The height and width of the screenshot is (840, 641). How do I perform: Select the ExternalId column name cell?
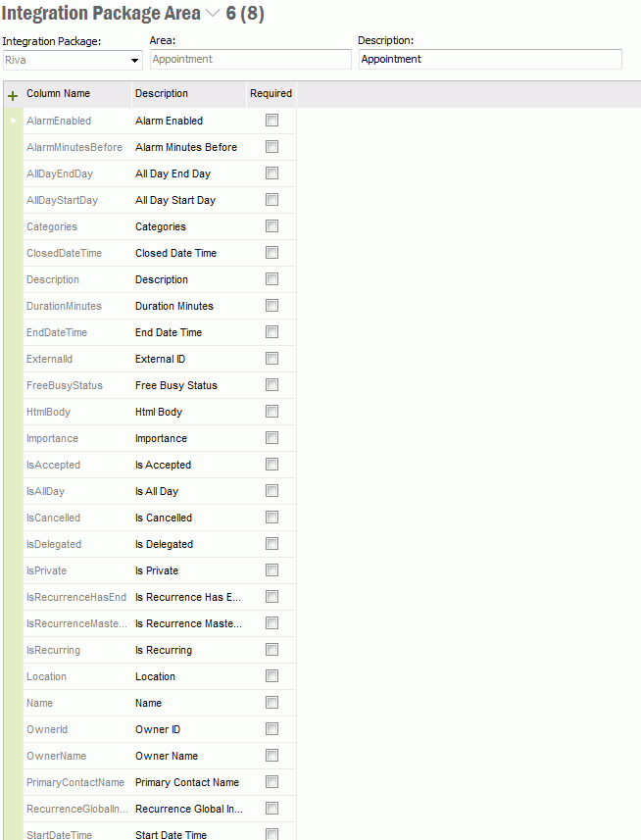tap(50, 359)
